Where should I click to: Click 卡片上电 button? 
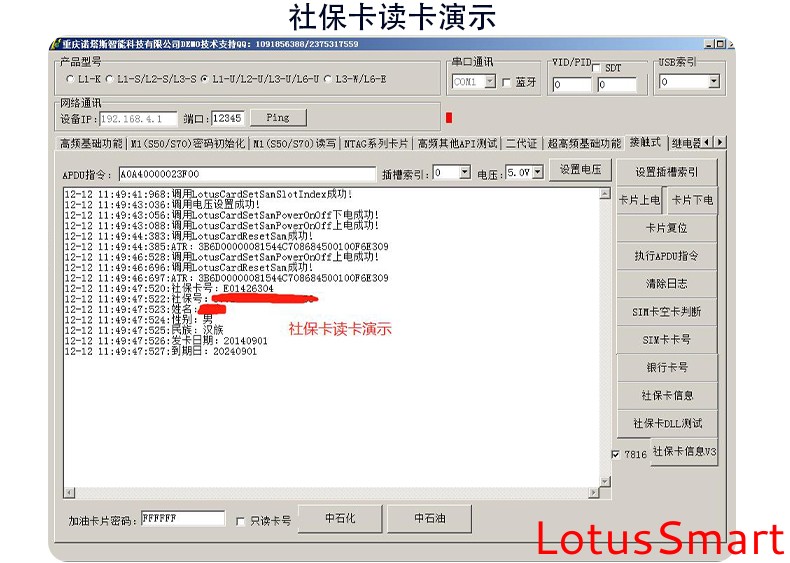[x=639, y=201]
